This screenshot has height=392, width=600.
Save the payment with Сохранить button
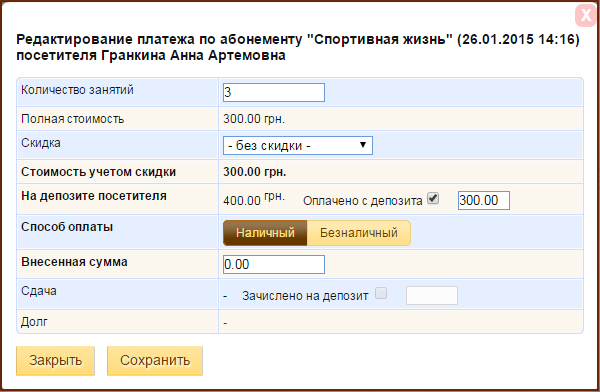[155, 361]
